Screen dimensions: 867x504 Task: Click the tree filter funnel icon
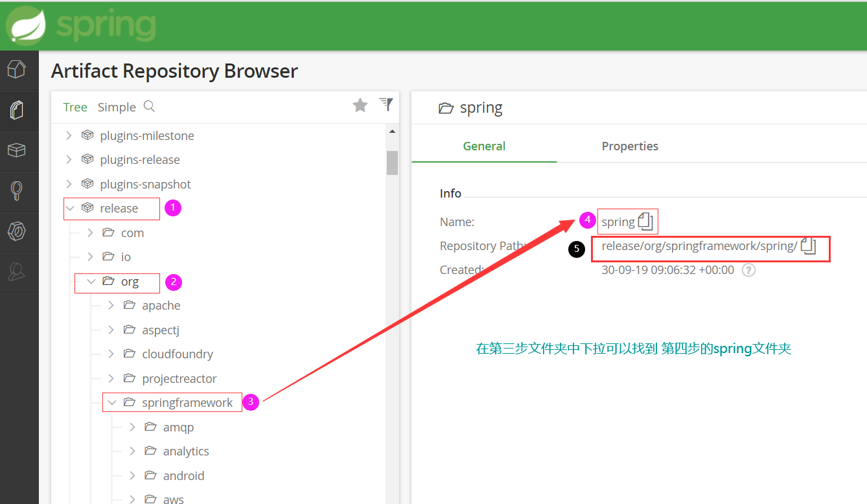click(386, 104)
